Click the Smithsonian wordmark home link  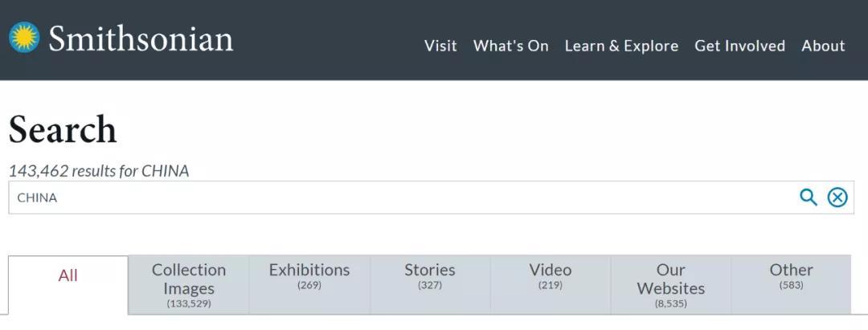click(141, 39)
